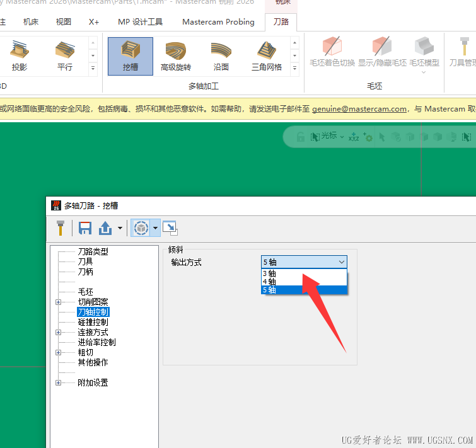Click the red save parameters icon
This screenshot has width=476, height=448.
point(85,228)
